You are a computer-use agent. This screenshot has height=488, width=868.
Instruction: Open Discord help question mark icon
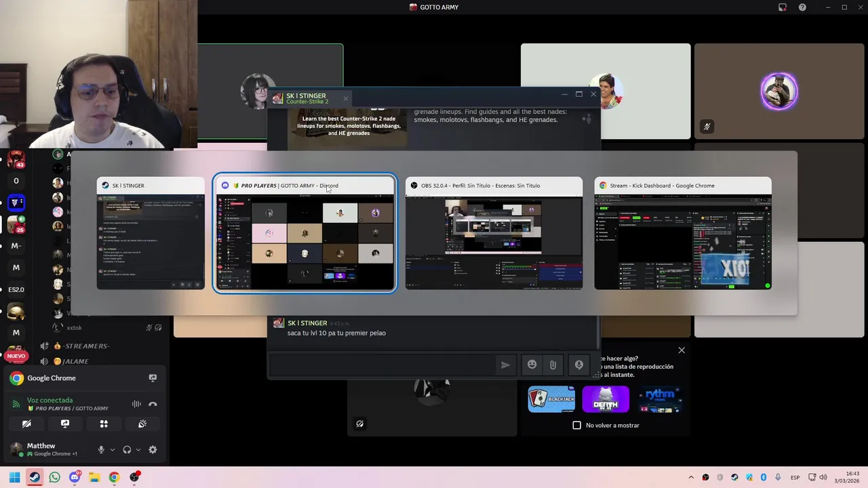tap(802, 7)
